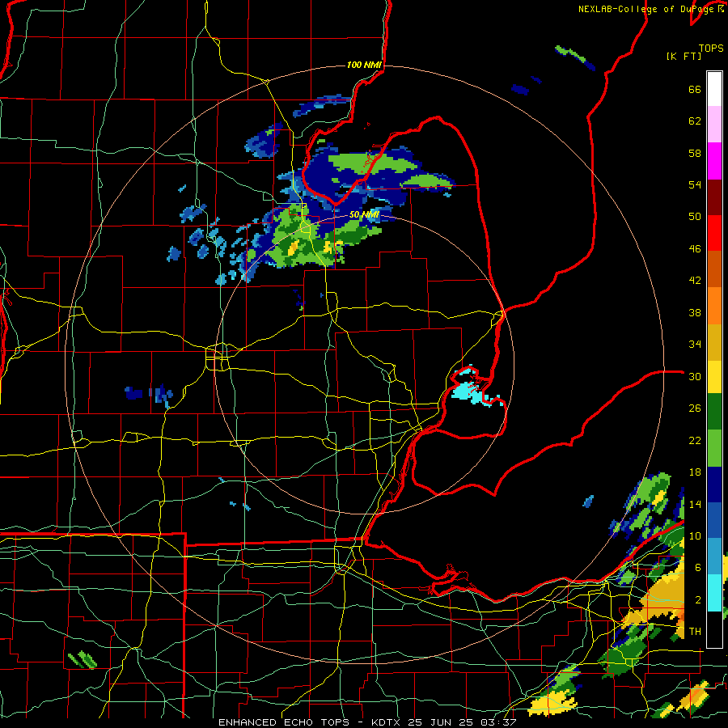
Task: Click the legend value 10
Action: click(695, 535)
